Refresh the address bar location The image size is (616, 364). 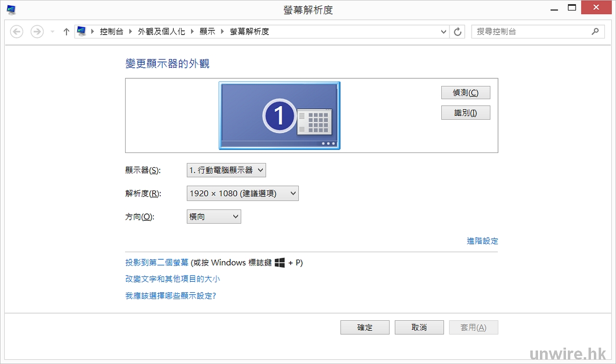click(458, 32)
